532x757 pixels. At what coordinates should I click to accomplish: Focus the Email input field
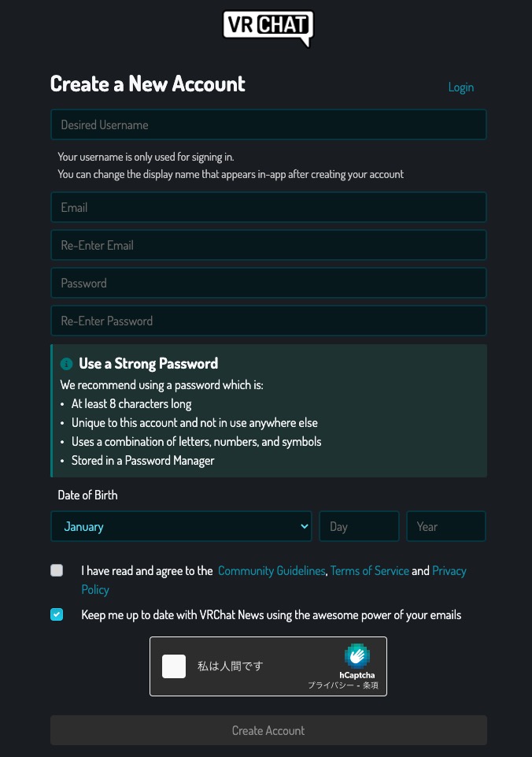pos(268,208)
